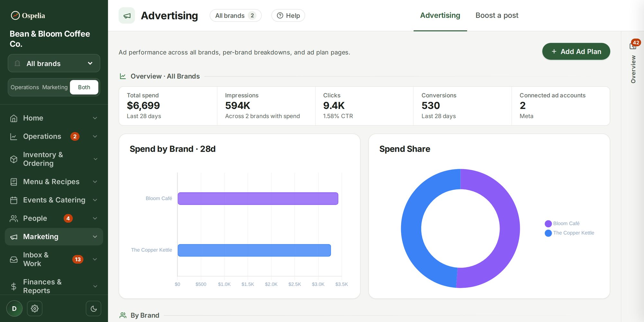Viewport: 644px width, 322px height.
Task: Click The Copper Kettle blue spend bar
Action: pos(254,250)
